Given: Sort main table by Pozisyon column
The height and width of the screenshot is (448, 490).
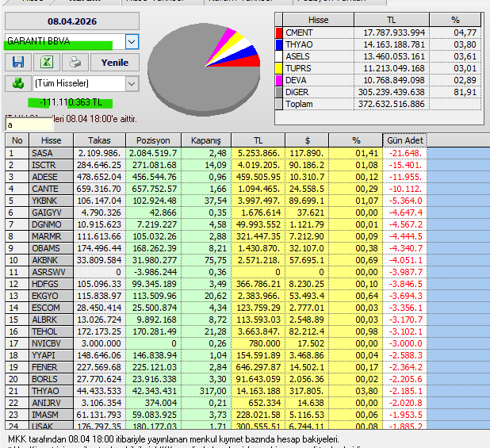Looking at the screenshot, I should pyautogui.click(x=153, y=140).
